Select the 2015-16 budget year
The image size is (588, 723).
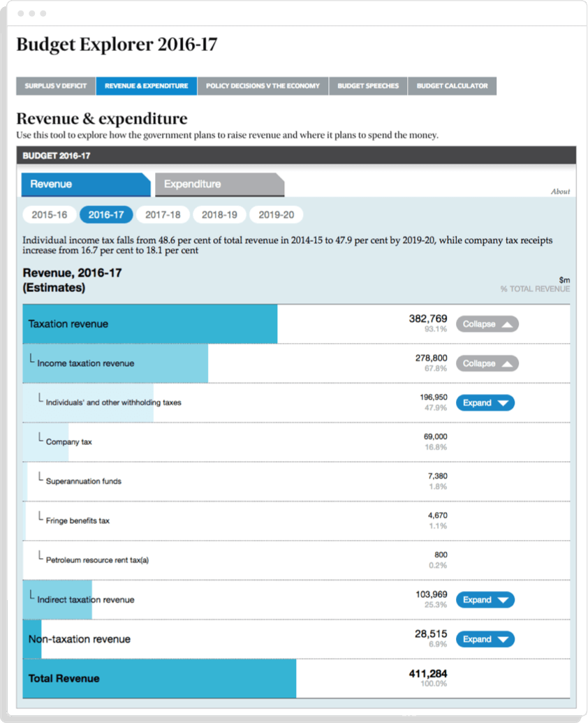pyautogui.click(x=50, y=215)
